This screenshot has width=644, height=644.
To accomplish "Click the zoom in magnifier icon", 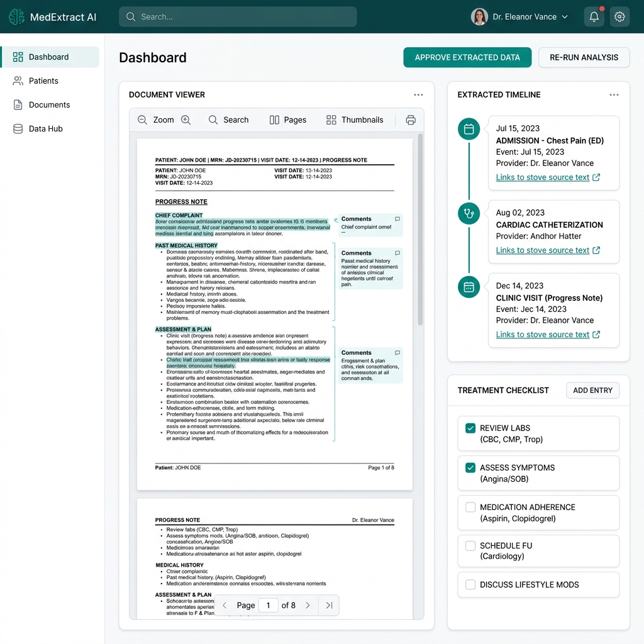I will point(186,120).
